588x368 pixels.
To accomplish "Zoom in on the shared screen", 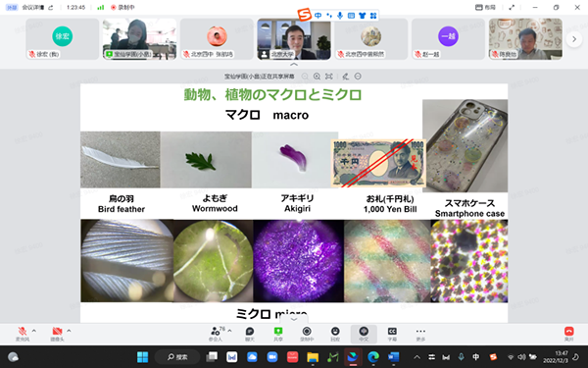I will (317, 77).
